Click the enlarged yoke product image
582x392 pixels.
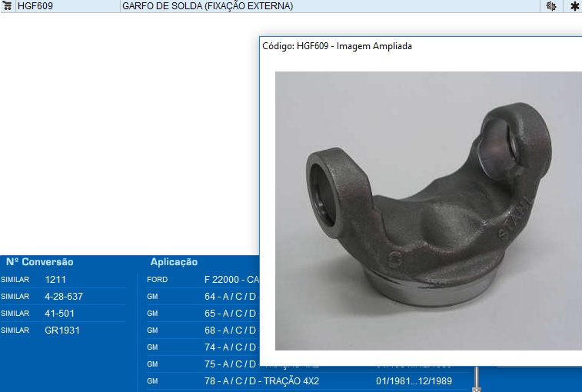[x=428, y=210]
